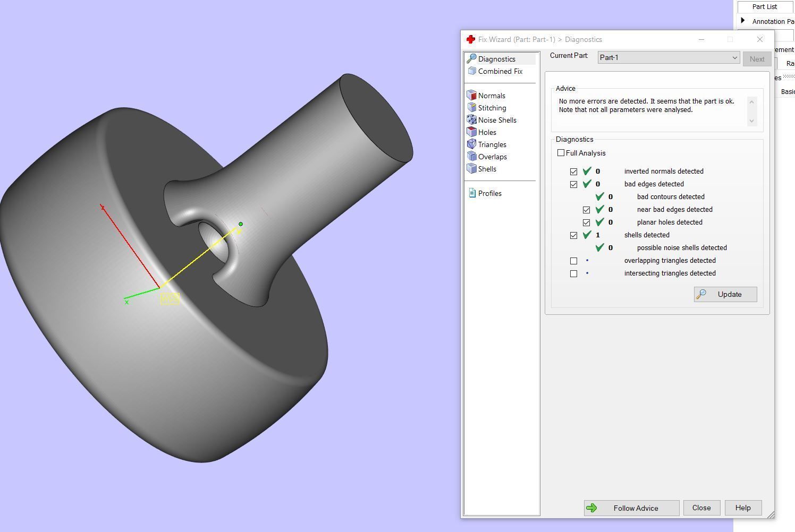795x532 pixels.
Task: Select the Combined Fix menu label
Action: coord(500,71)
